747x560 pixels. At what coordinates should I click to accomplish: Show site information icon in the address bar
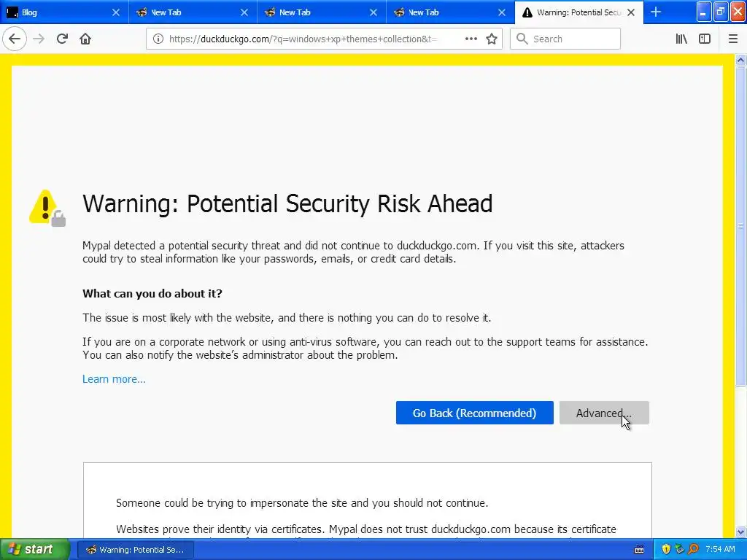coord(158,39)
